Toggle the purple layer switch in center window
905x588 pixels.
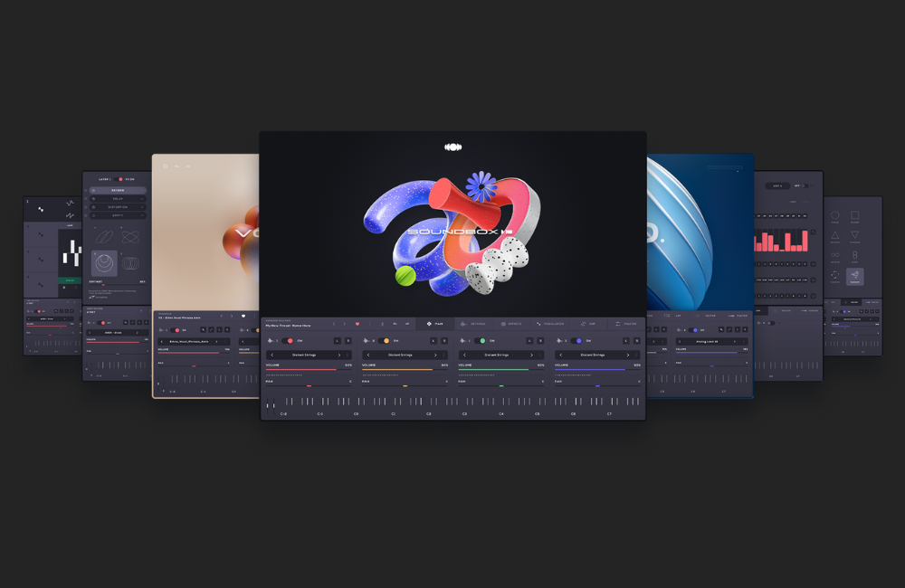click(x=576, y=340)
